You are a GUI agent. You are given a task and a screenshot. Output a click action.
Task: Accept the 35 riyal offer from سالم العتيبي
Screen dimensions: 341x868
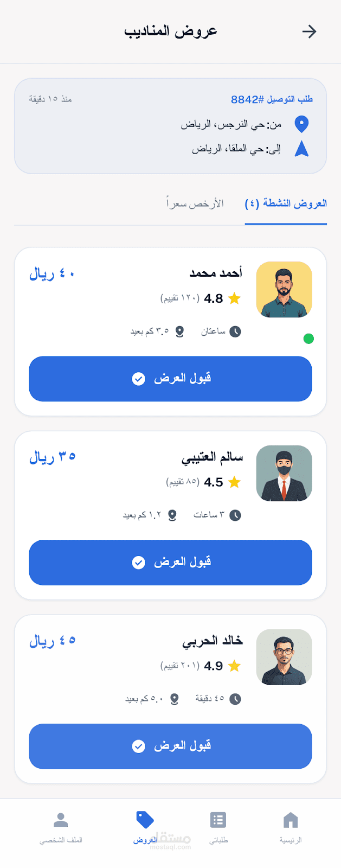[170, 563]
